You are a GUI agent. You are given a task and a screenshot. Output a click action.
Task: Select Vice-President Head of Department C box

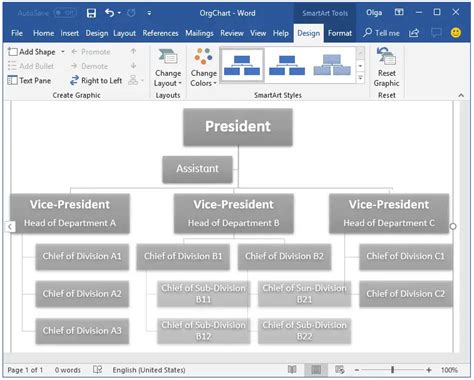(x=389, y=213)
